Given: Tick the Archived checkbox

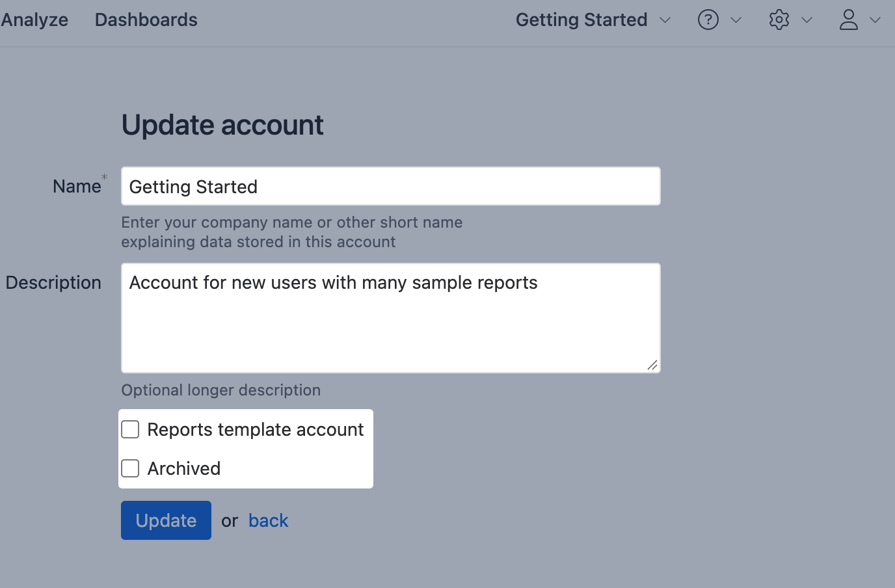Looking at the screenshot, I should 130,468.
